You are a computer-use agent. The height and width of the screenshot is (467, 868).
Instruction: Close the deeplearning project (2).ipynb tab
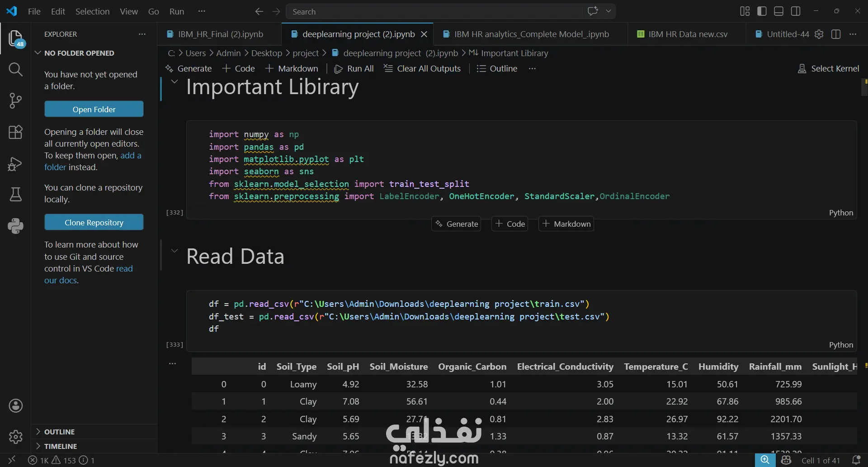[424, 34]
